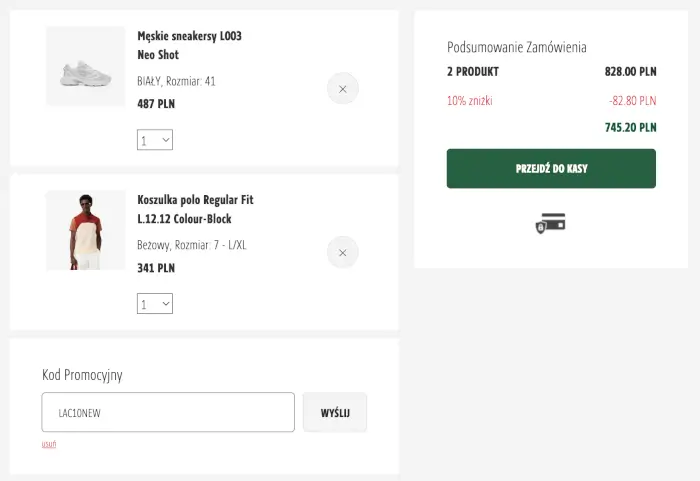This screenshot has width=700, height=481.
Task: Click the 745.20 PLN order total
Action: click(630, 127)
